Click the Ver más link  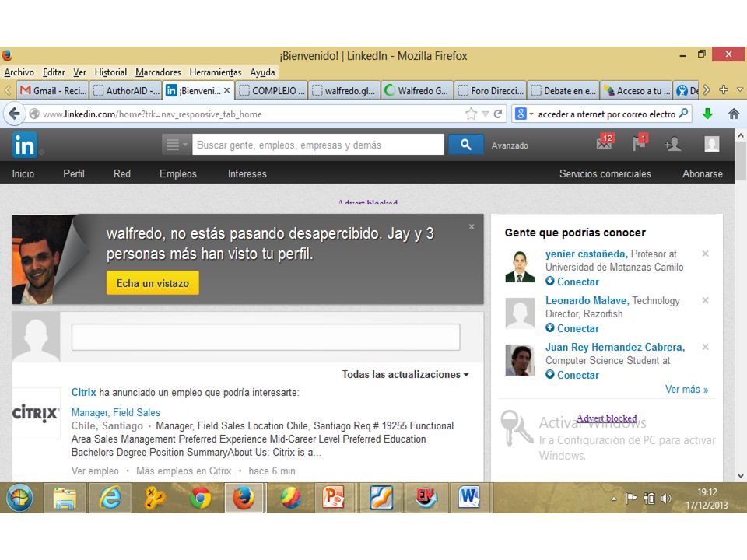(686, 389)
